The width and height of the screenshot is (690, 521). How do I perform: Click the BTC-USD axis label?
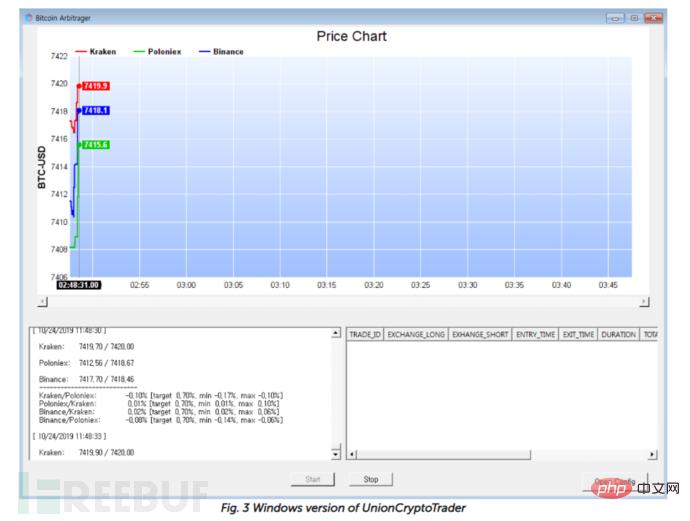click(42, 167)
